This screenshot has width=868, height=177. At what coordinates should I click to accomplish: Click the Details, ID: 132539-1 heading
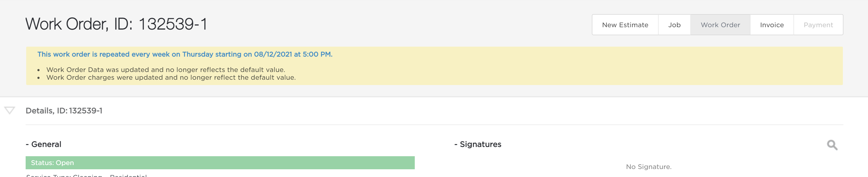(x=64, y=111)
